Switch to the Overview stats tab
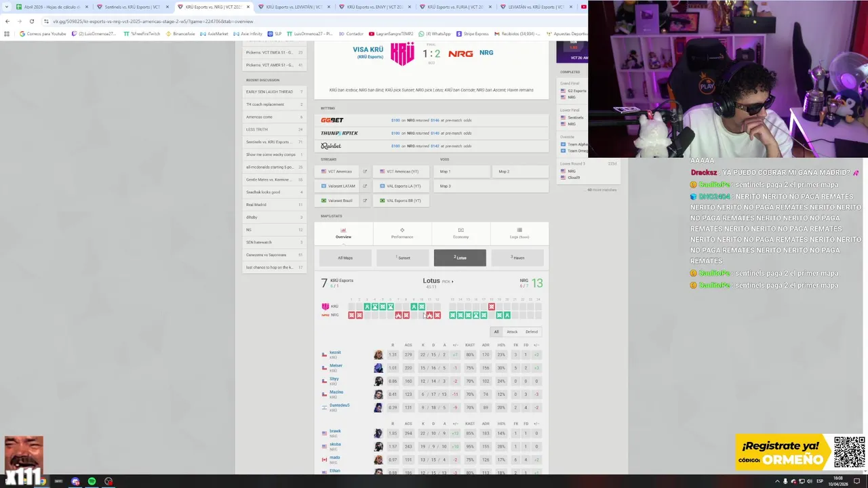The image size is (868, 488). (x=343, y=233)
